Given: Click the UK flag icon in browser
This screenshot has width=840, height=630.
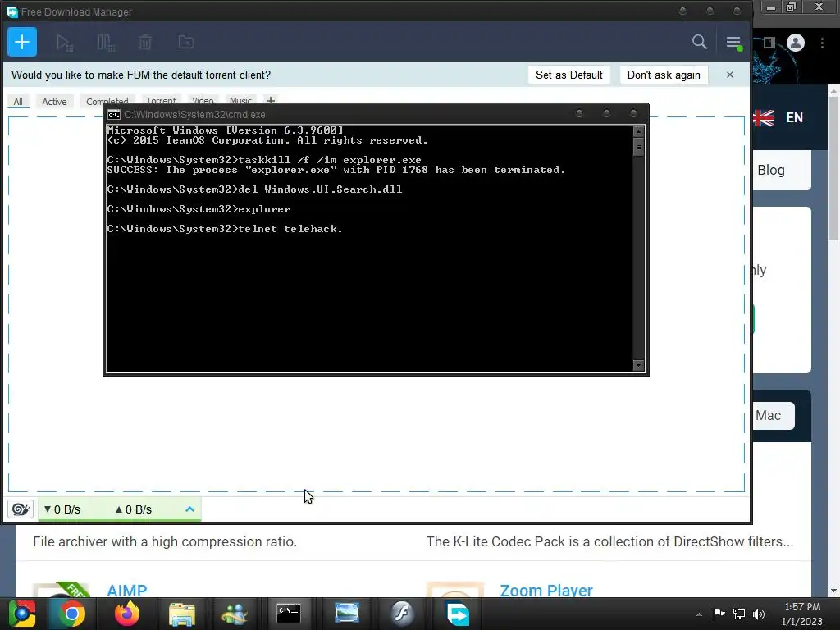Looking at the screenshot, I should [764, 118].
